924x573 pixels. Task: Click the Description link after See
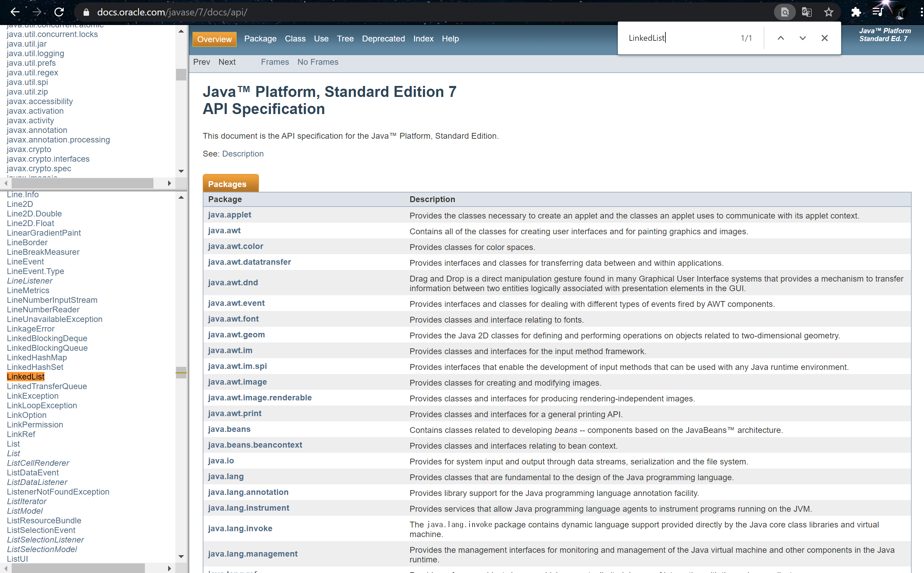[x=242, y=153]
